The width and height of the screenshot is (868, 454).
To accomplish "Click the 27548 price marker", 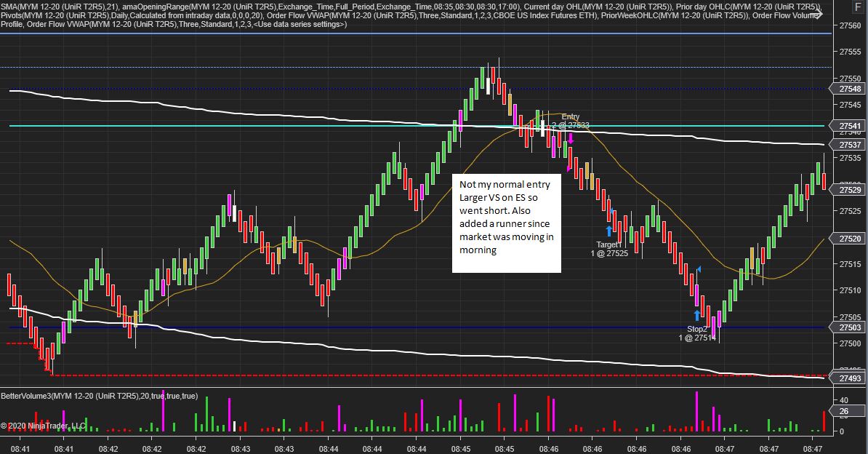I will [848, 89].
